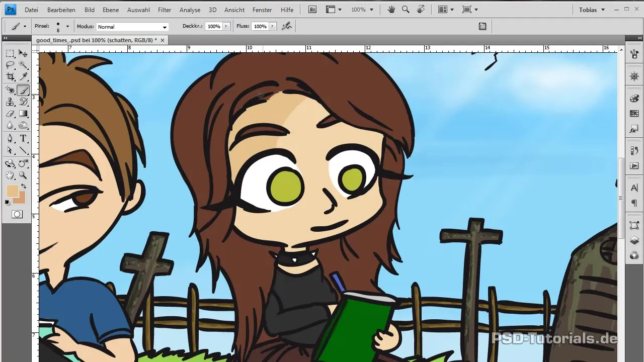Open the Styles fx panel icon
The height and width of the screenshot is (362, 644).
tap(634, 130)
